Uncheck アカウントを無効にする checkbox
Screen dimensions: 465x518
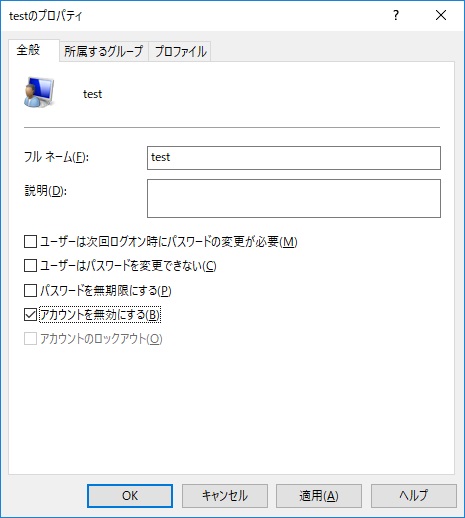point(30,315)
